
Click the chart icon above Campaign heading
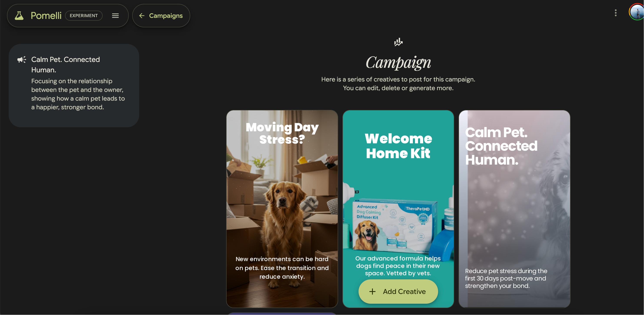(398, 42)
